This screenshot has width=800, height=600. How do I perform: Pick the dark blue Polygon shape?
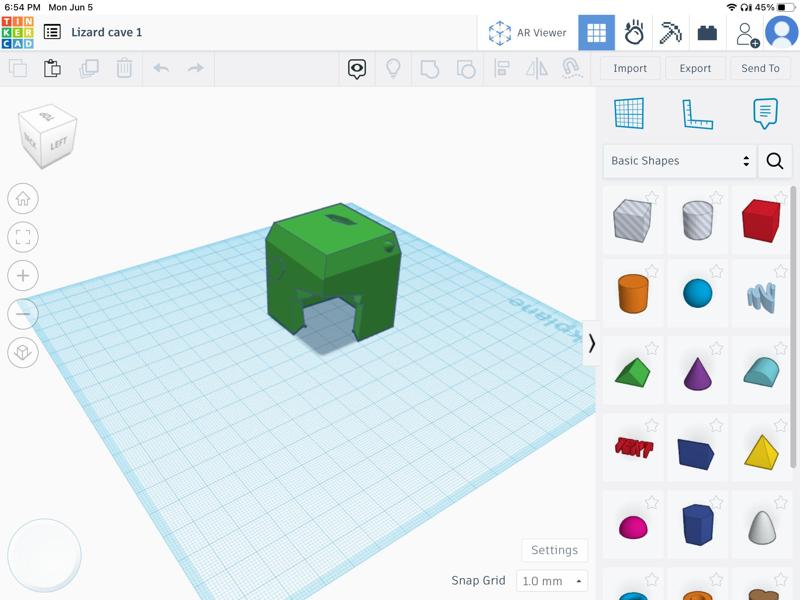tap(697, 525)
